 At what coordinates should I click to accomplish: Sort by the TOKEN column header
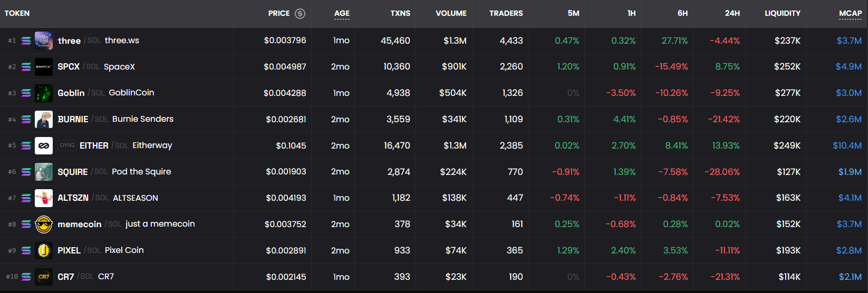pyautogui.click(x=17, y=13)
